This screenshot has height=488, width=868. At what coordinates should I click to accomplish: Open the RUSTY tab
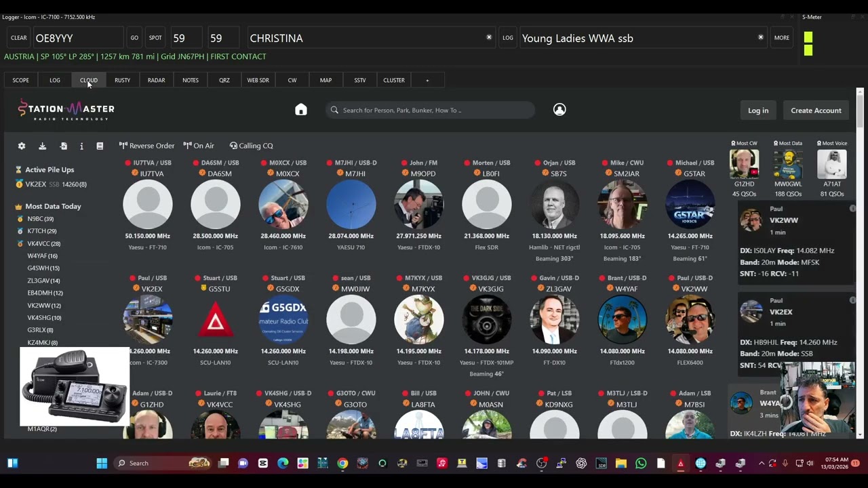pyautogui.click(x=123, y=80)
